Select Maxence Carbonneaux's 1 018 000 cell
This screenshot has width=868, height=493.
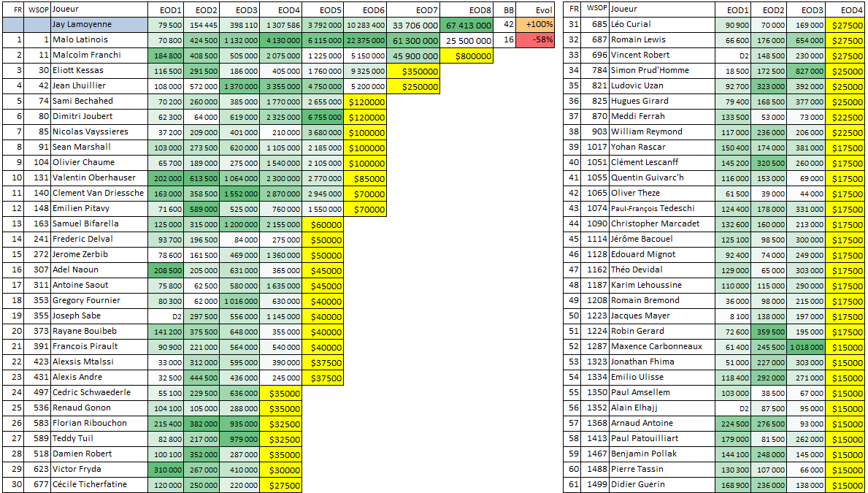(x=805, y=347)
